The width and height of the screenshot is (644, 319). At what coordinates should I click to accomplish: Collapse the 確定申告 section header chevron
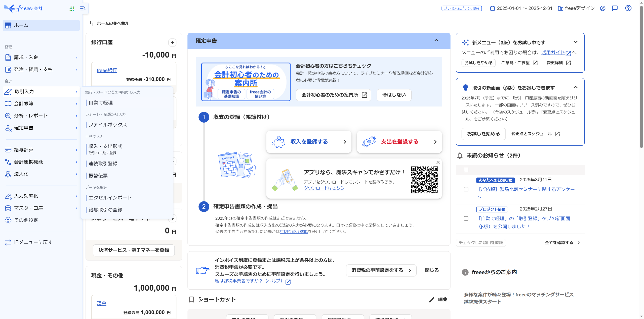pyautogui.click(x=436, y=40)
